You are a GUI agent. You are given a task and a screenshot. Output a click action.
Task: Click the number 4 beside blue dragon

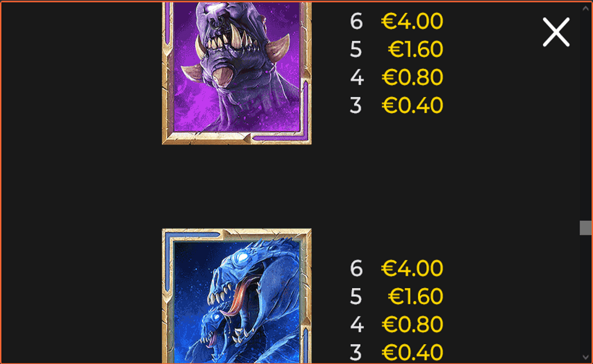[x=356, y=325]
